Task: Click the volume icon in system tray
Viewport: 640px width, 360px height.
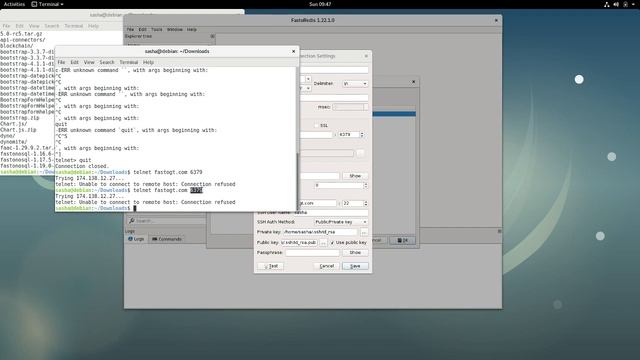Action: point(616,4)
